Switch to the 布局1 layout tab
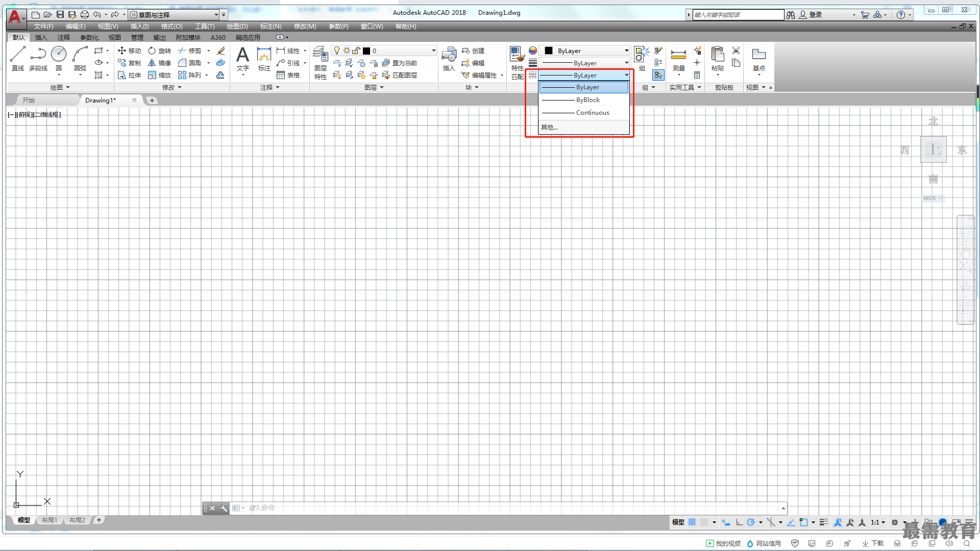Viewport: 980px width, 551px height. 50,520
